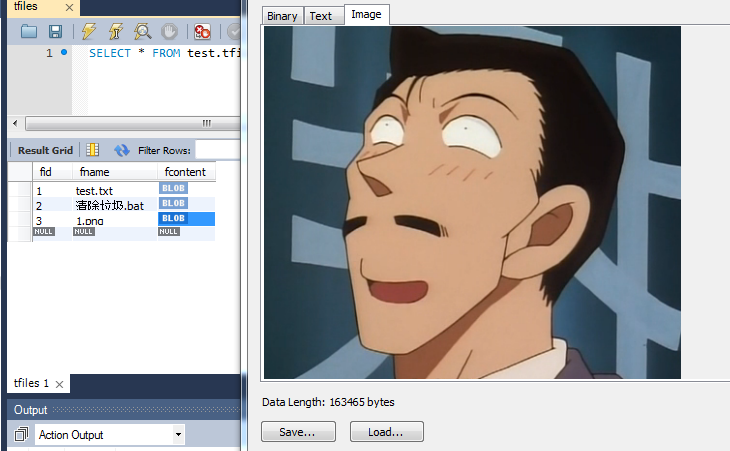Click the Save... button

click(x=298, y=432)
